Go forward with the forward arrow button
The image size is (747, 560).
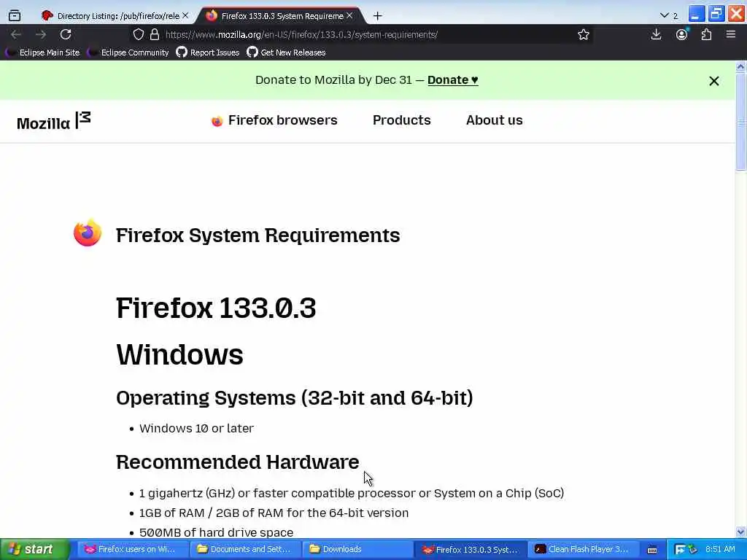click(x=41, y=34)
